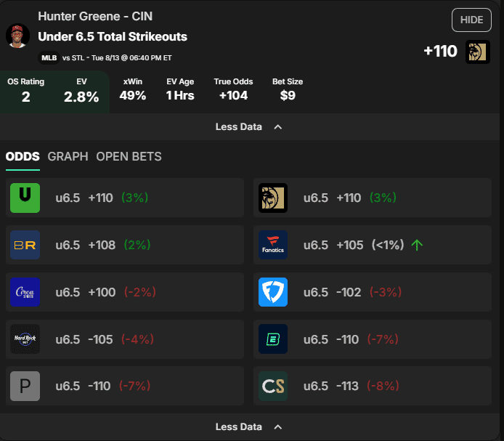Hide this bet with HIDE button

[471, 20]
